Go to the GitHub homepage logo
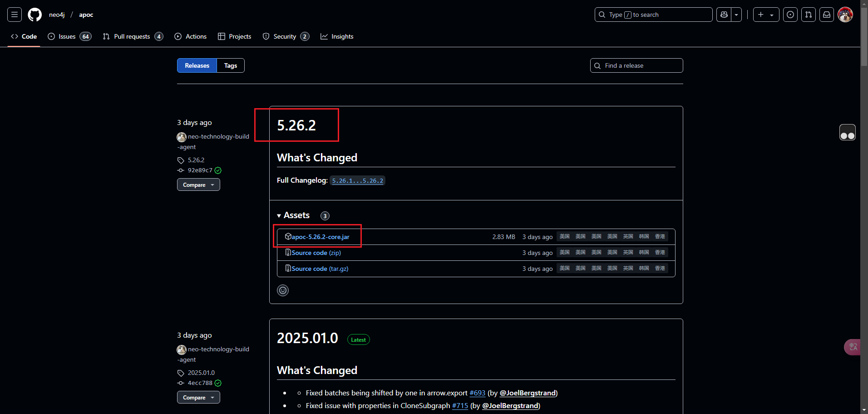 [35, 15]
